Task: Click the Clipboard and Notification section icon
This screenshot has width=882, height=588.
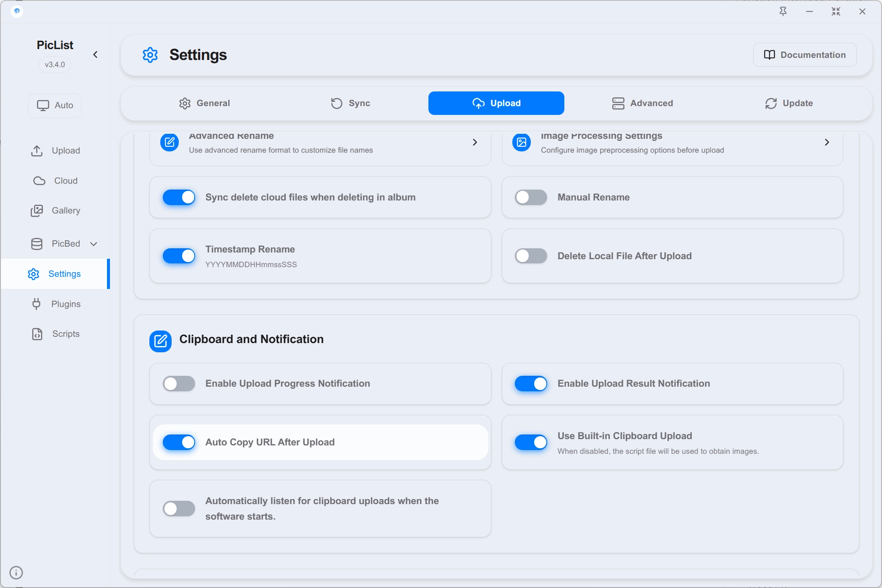Action: [161, 341]
